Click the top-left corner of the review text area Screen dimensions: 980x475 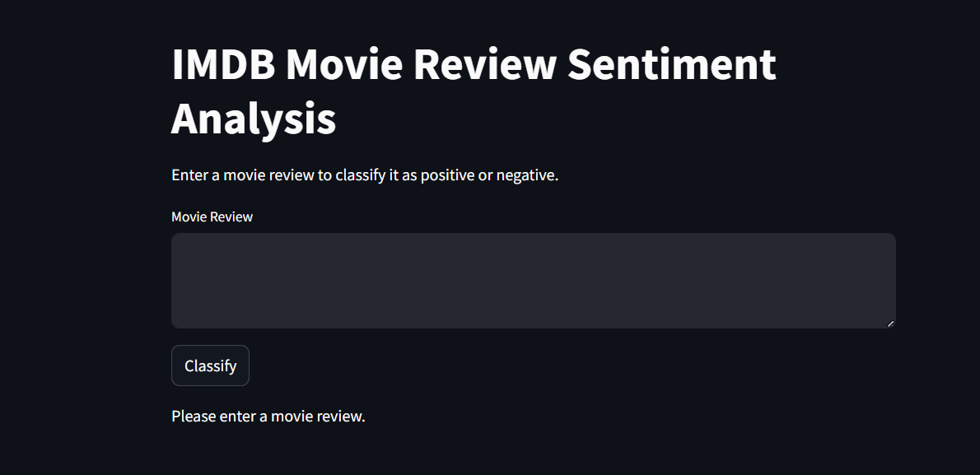[176, 238]
